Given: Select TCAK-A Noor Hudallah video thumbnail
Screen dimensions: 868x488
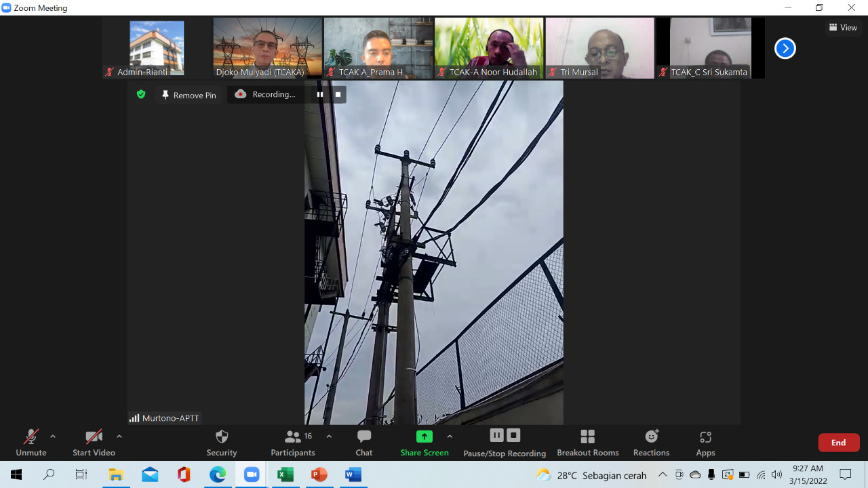Looking at the screenshot, I should point(489,48).
